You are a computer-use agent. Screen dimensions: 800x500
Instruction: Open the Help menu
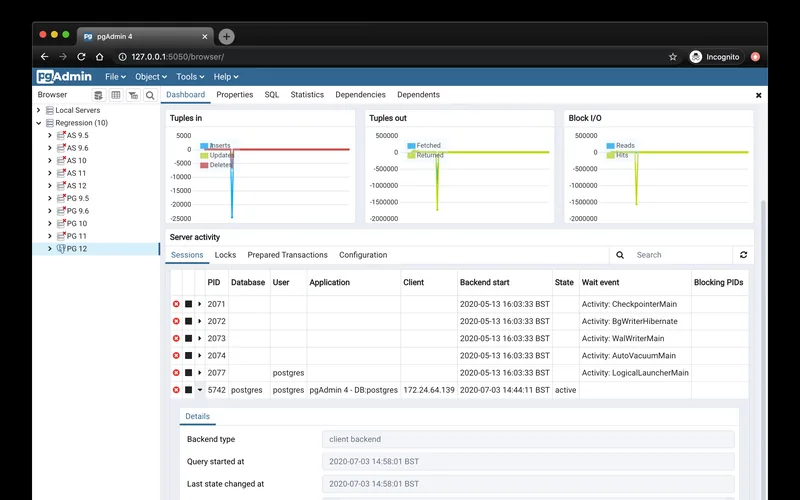pyautogui.click(x=226, y=77)
